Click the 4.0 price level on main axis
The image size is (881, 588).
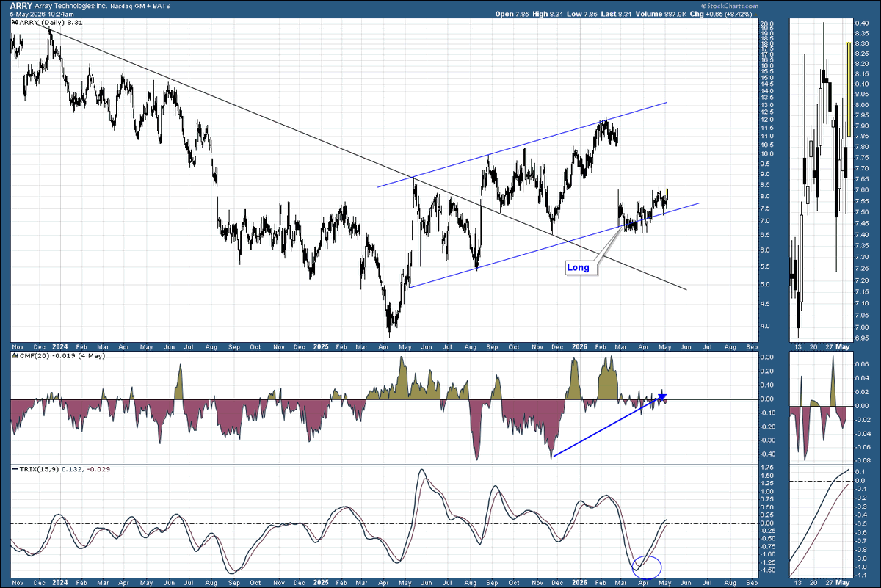[x=766, y=327]
